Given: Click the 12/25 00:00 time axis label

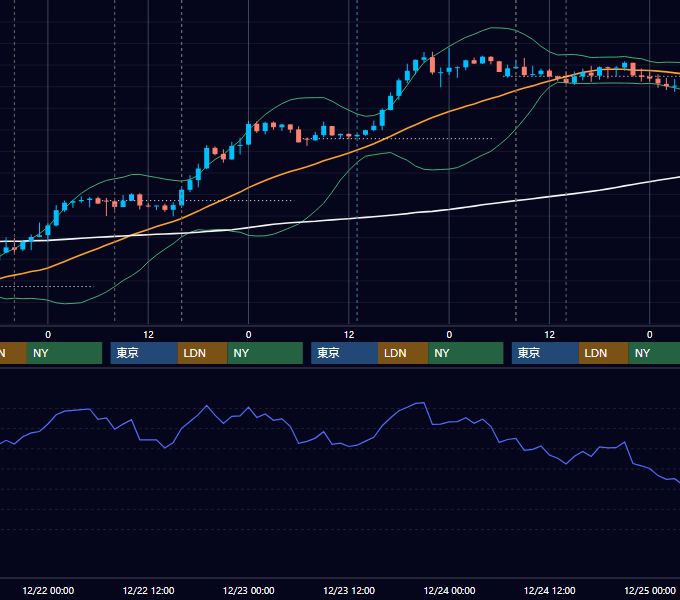Looking at the screenshot, I should coord(650,590).
